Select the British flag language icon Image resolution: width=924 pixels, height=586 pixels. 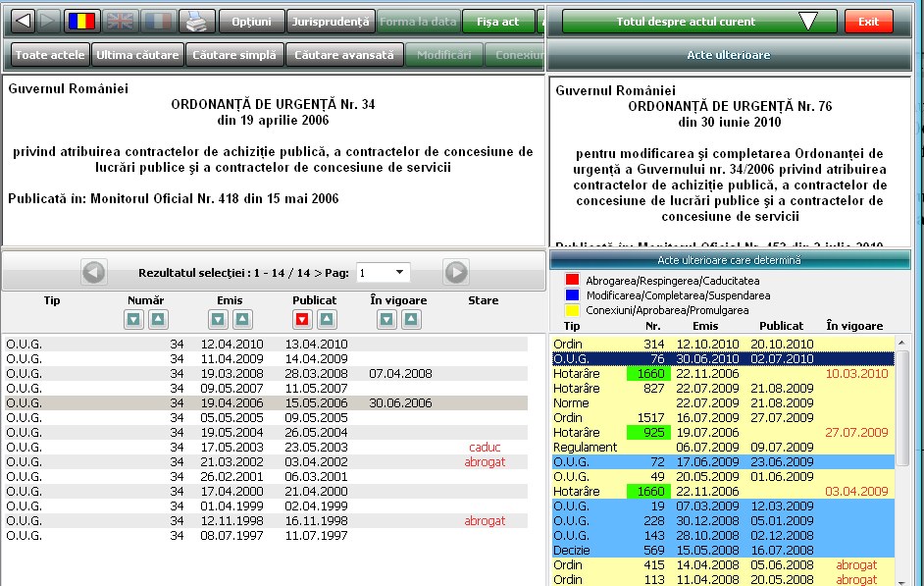coord(120,22)
